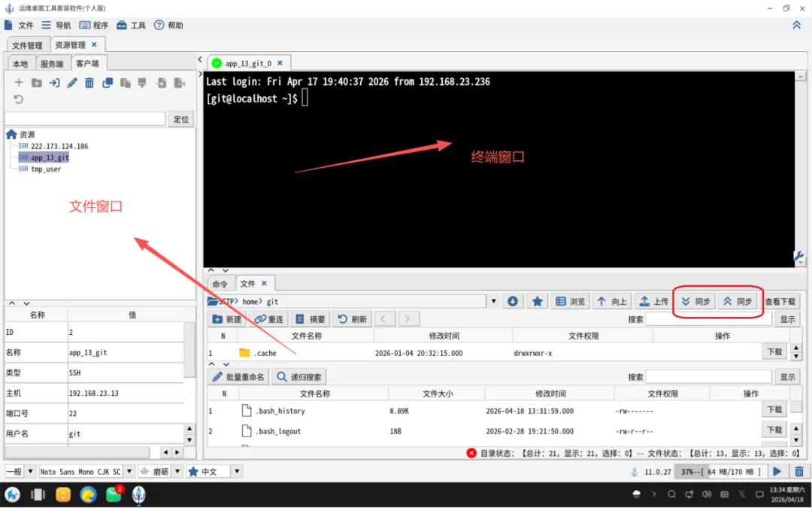Click the 新建 button
The image size is (812, 508).
[x=228, y=319]
